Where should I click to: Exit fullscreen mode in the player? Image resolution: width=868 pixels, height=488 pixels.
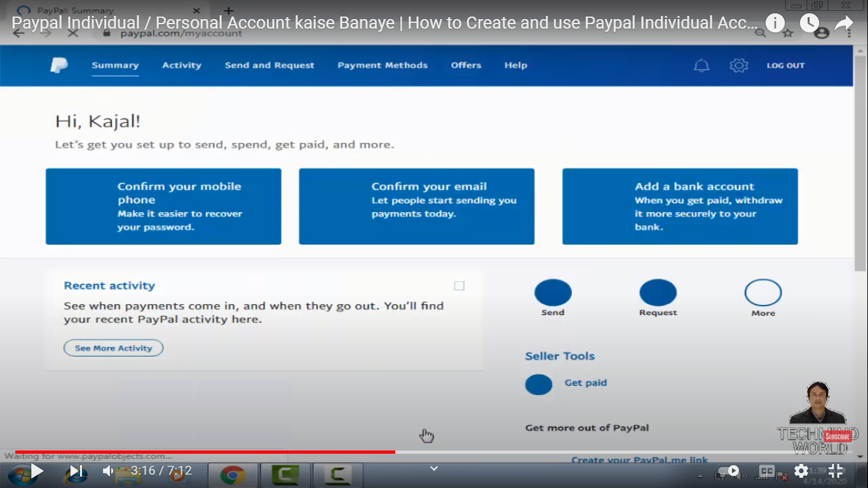[836, 471]
